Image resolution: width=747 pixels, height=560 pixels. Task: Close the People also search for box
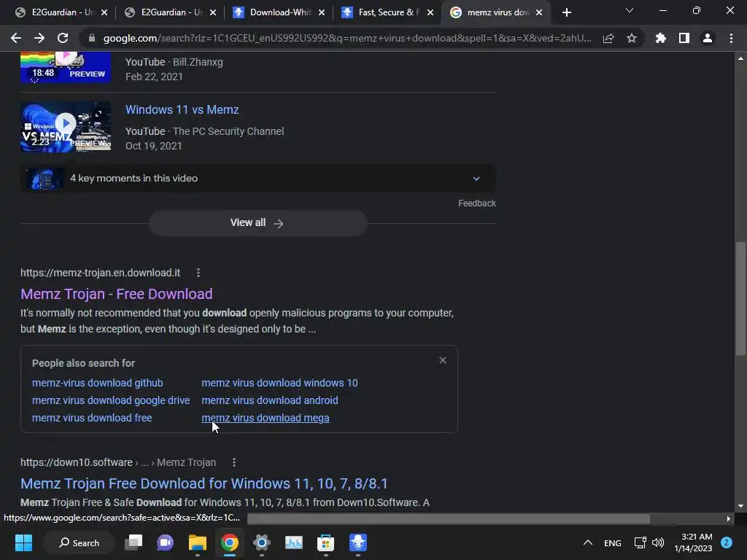443,360
